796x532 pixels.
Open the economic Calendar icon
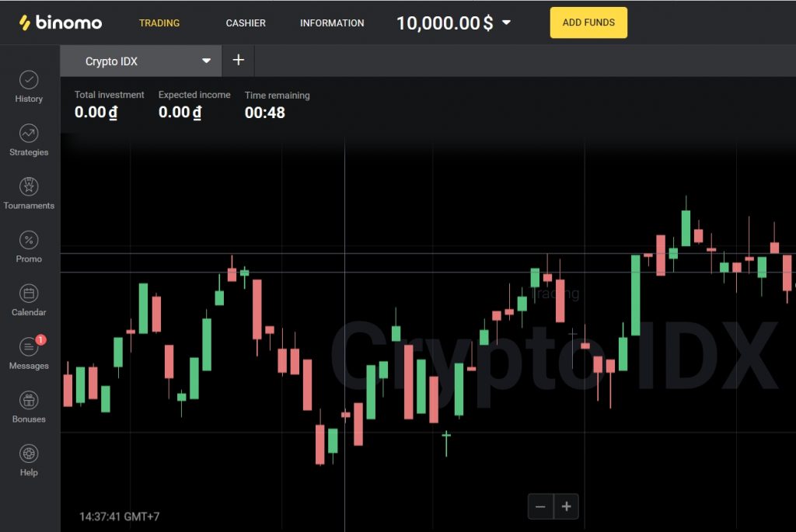pos(29,294)
